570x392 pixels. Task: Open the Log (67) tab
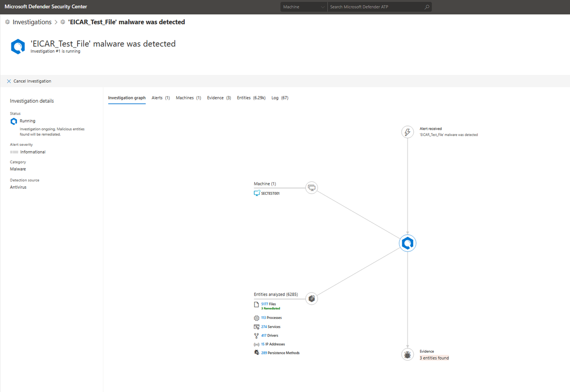point(280,98)
